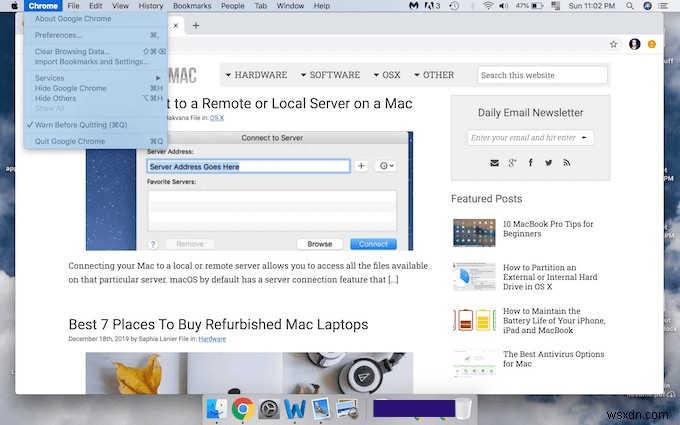Click the newsletter email envelope icon

(x=494, y=163)
